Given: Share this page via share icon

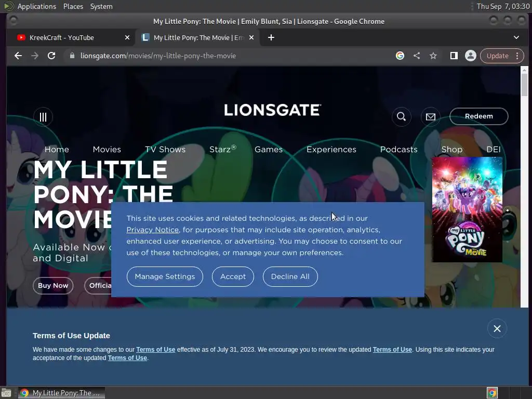Looking at the screenshot, I should 417,56.
